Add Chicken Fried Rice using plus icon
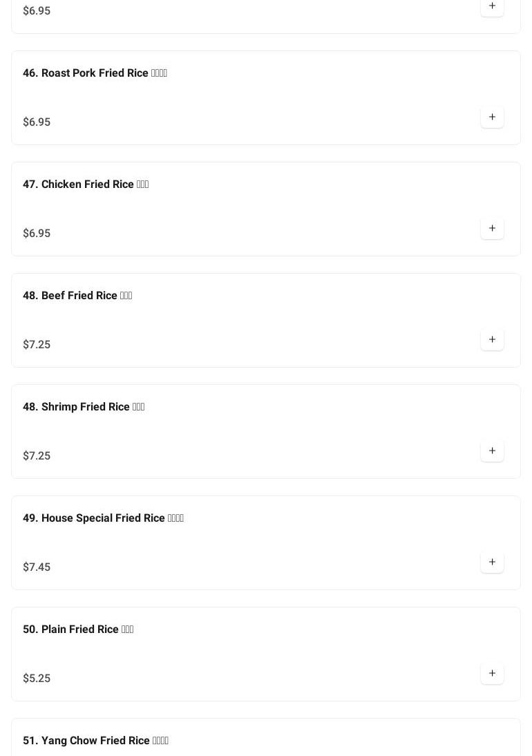 492,229
